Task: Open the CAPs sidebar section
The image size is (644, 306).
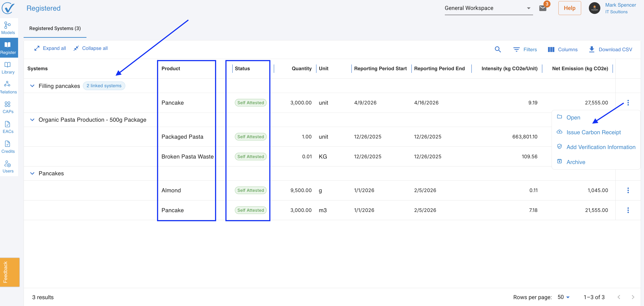Action: [8, 107]
